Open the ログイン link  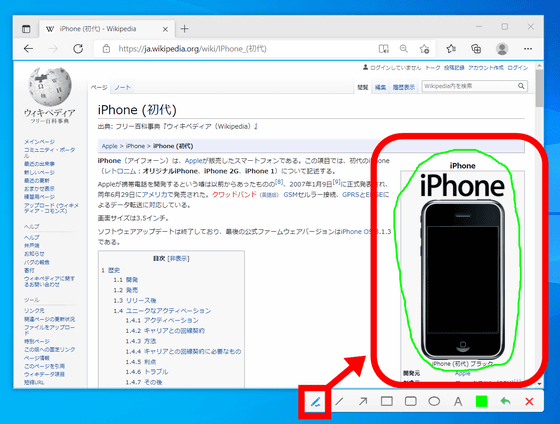pyautogui.click(x=518, y=68)
